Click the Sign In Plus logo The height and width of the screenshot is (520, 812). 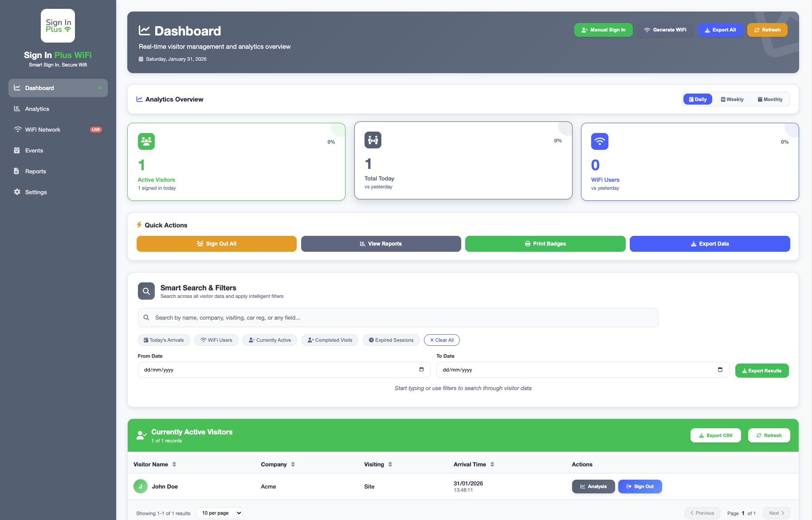pos(58,25)
